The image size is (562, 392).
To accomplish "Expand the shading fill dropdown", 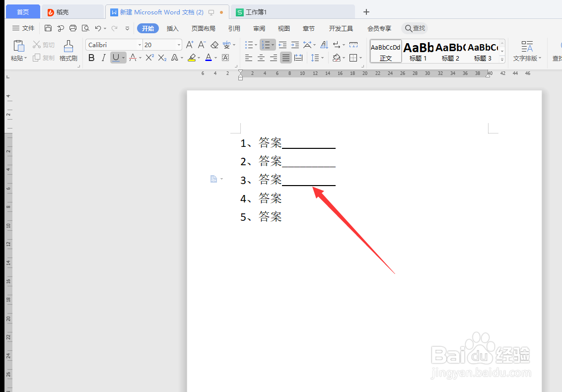I will [x=344, y=58].
